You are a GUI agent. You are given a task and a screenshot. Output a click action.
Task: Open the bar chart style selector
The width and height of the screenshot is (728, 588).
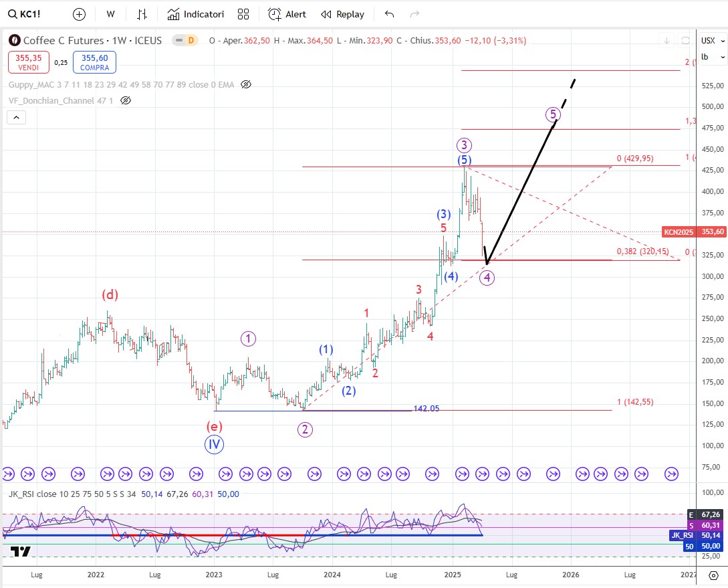click(x=142, y=14)
